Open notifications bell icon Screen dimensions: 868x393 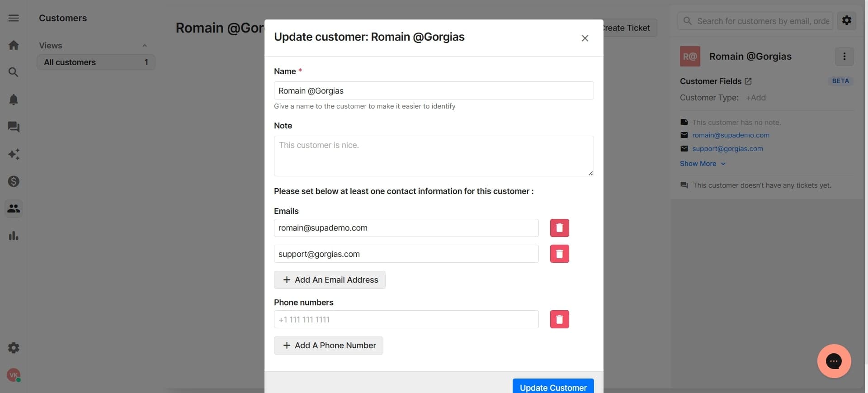click(x=14, y=99)
